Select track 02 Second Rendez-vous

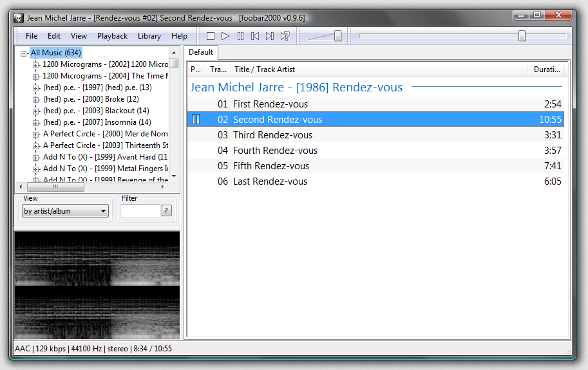tap(375, 120)
